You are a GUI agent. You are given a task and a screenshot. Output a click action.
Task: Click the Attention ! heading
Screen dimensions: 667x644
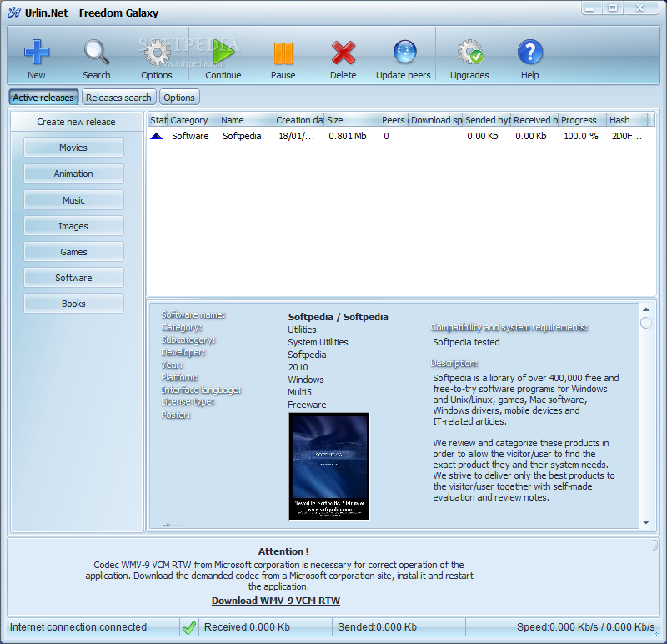coord(283,551)
